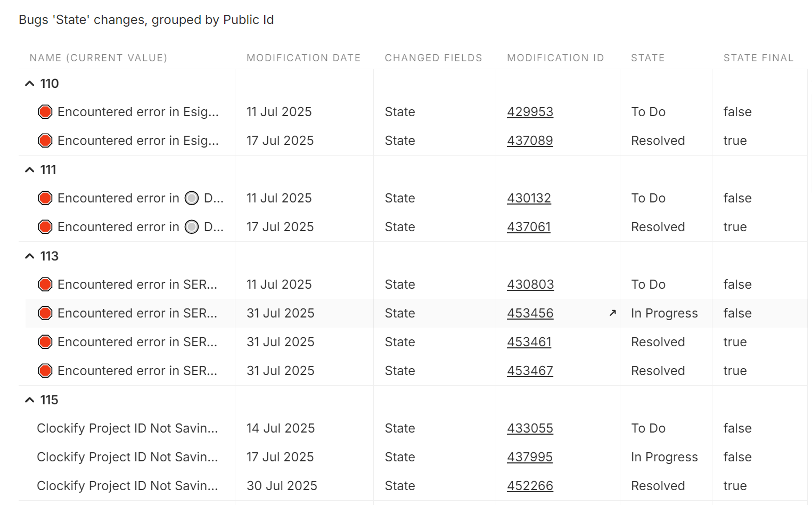Click Name (Current Value) column header
The image size is (812, 505).
[99, 58]
